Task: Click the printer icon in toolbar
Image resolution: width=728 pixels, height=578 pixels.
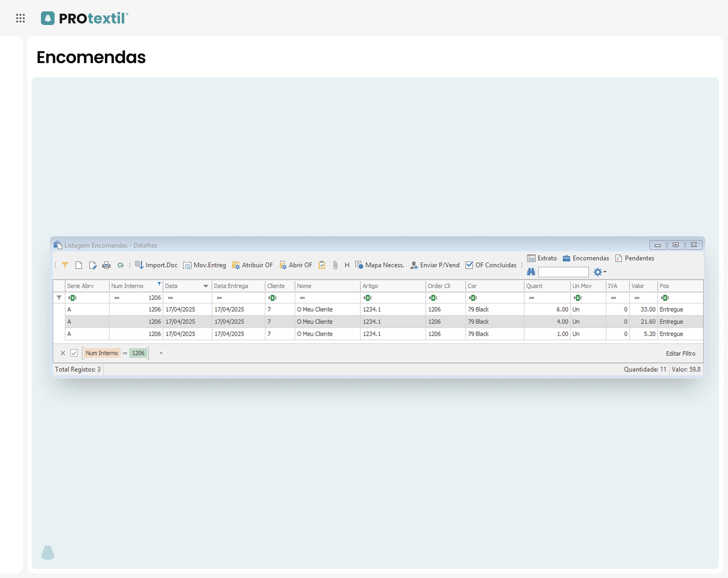Action: click(106, 265)
